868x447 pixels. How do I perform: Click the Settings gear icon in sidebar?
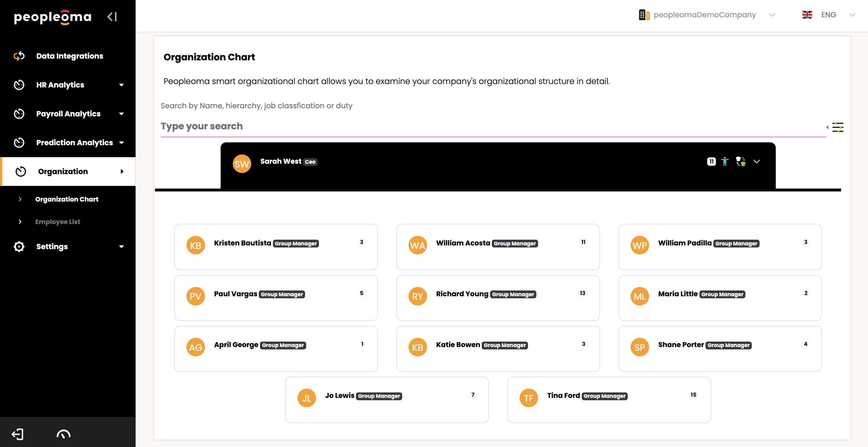point(19,246)
